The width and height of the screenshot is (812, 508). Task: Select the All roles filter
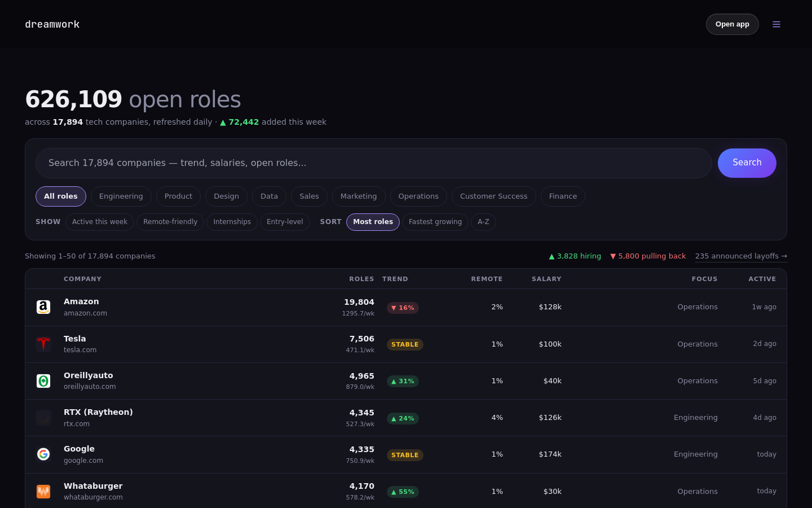point(61,196)
